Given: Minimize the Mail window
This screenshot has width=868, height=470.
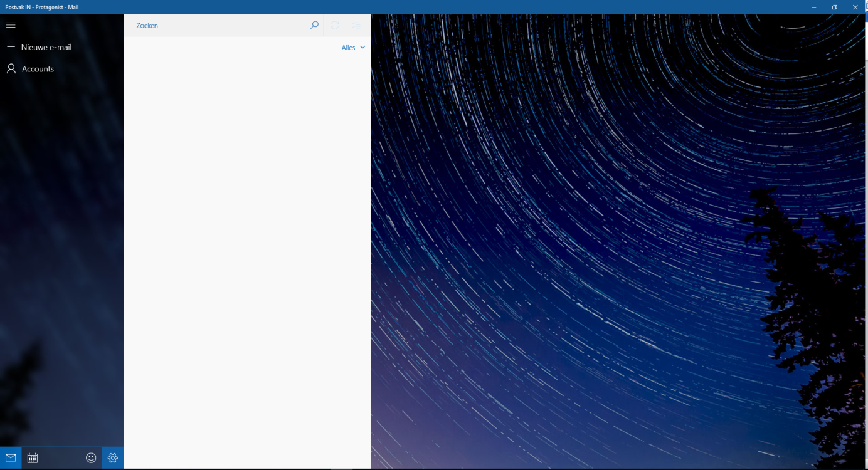Looking at the screenshot, I should [813, 7].
